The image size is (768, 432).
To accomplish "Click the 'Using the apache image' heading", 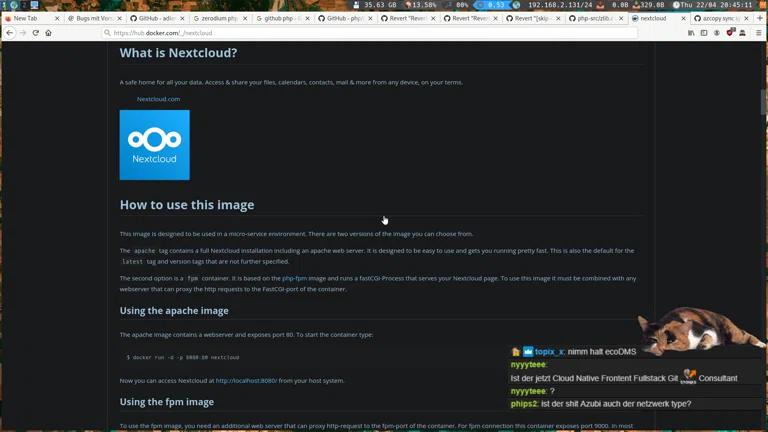I will [174, 311].
